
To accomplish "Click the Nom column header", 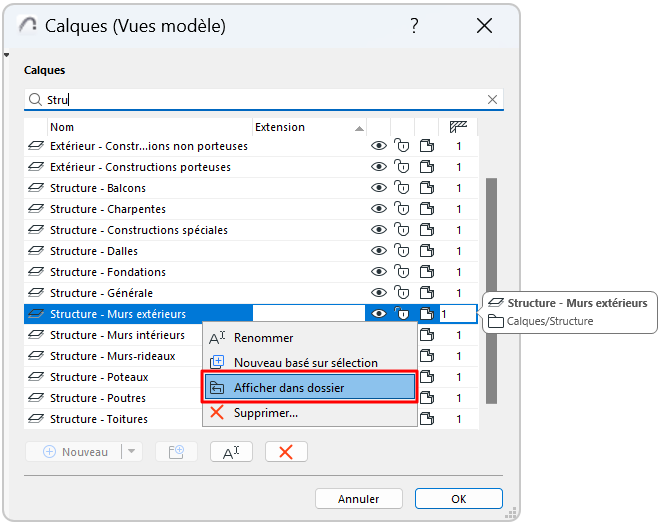I will [150, 127].
